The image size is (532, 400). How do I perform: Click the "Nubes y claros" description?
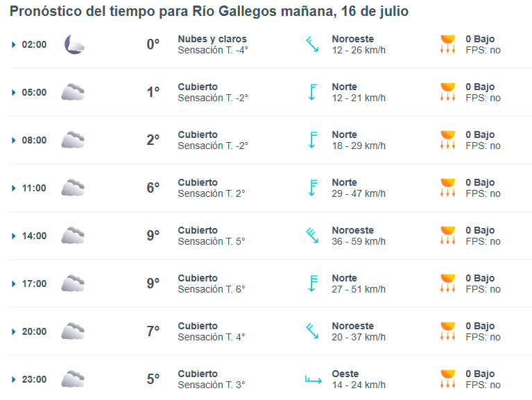pyautogui.click(x=212, y=39)
